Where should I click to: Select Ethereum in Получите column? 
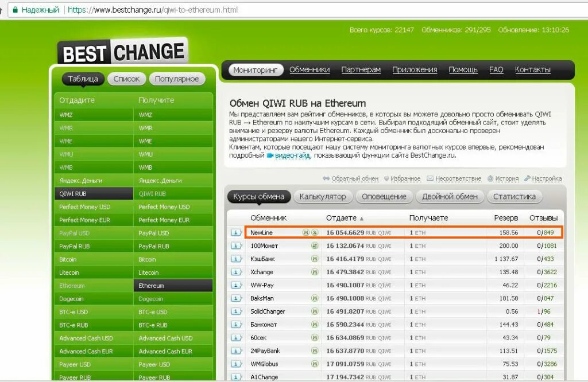(173, 286)
